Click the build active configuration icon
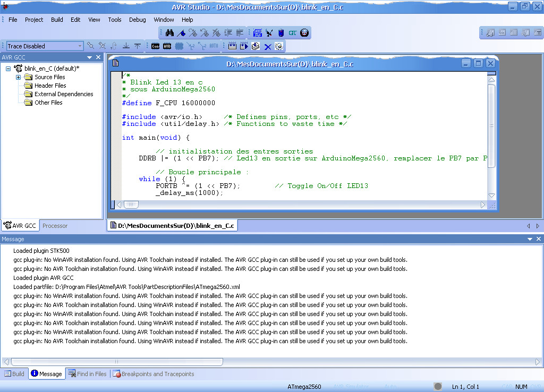 232,46
